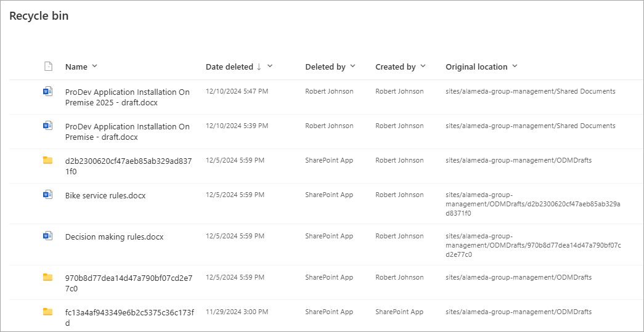Screen dimensions: 644x332
Task: Click Deleted by SharePoint App for Bike service rules
Action: tap(329, 195)
